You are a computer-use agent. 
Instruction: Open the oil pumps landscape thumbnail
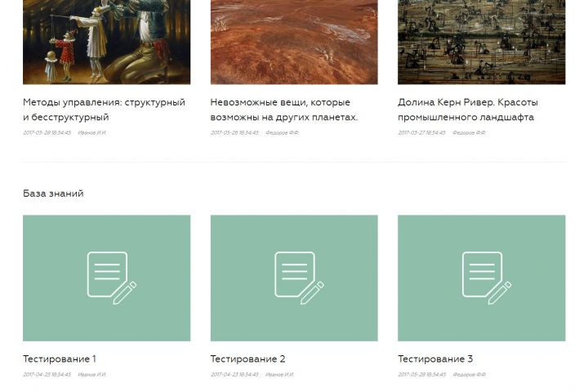pos(482,42)
